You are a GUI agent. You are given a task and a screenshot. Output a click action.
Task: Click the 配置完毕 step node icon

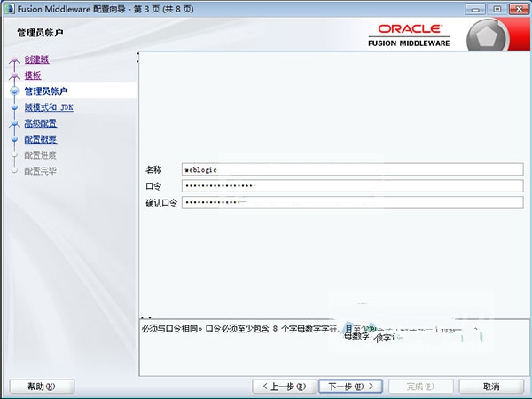click(x=14, y=170)
